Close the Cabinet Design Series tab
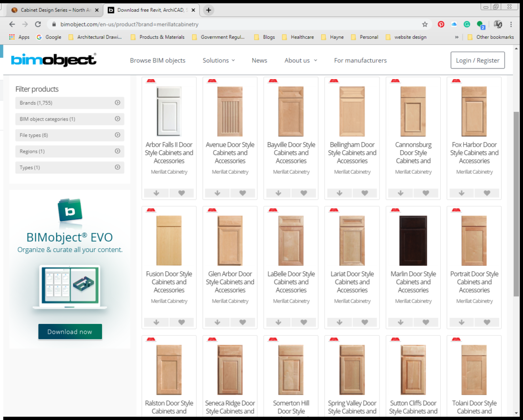 coord(97,10)
